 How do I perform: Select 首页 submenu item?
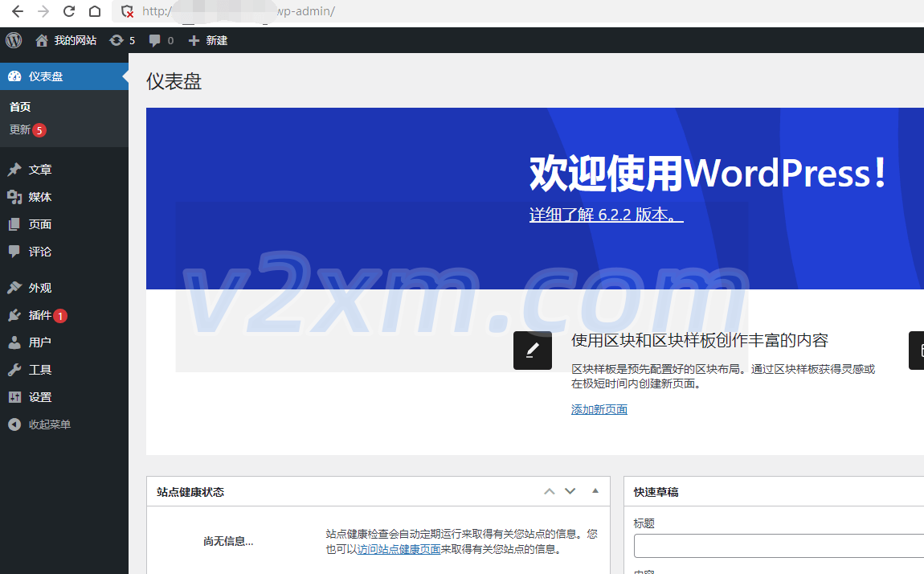(x=20, y=107)
